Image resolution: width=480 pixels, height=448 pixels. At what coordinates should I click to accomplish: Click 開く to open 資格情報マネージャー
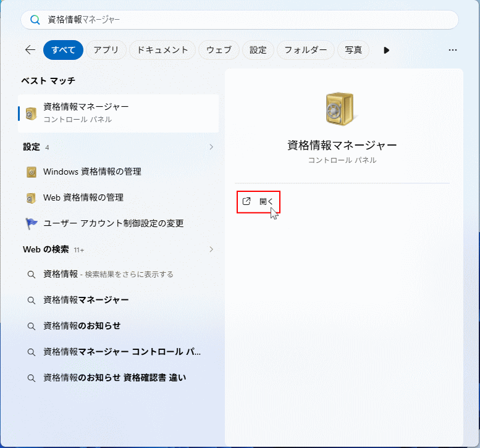258,202
